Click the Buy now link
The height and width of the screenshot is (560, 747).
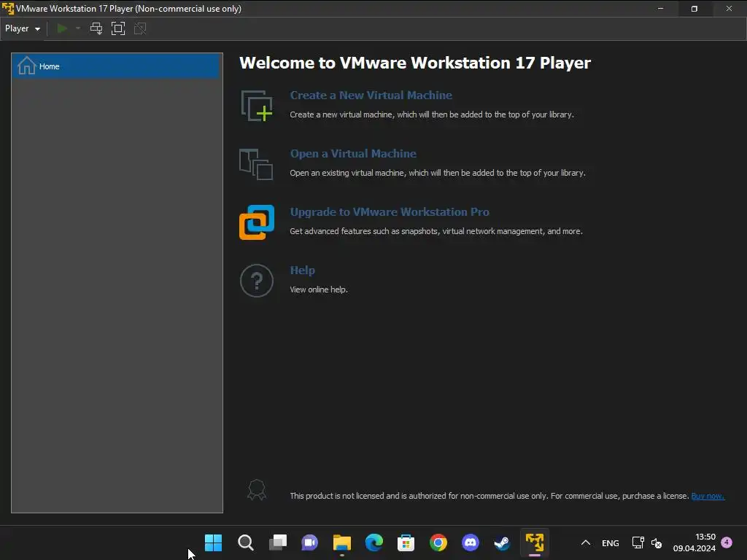coord(708,496)
